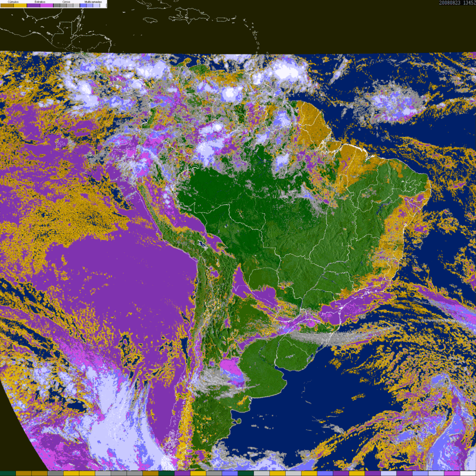Click the dark gold Cúmulos legend swatch
476x476 pixels.
(7, 5)
